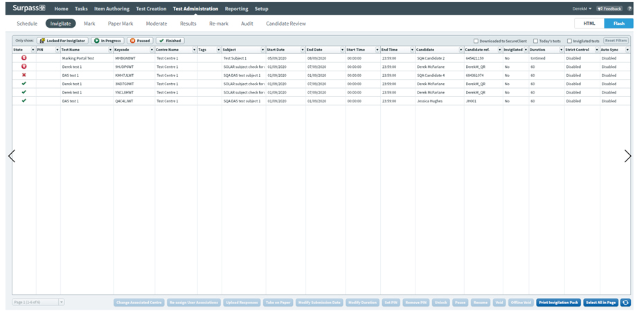Click the Reset Filters button

click(x=616, y=41)
